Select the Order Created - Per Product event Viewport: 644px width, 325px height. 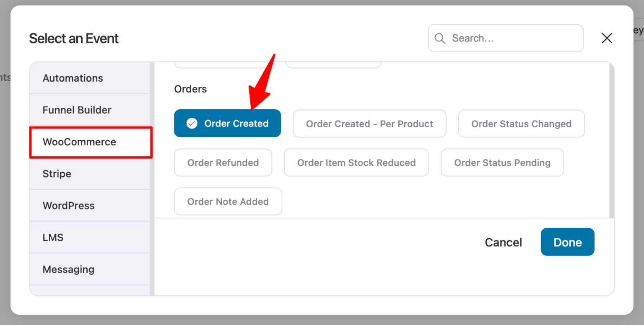click(369, 124)
